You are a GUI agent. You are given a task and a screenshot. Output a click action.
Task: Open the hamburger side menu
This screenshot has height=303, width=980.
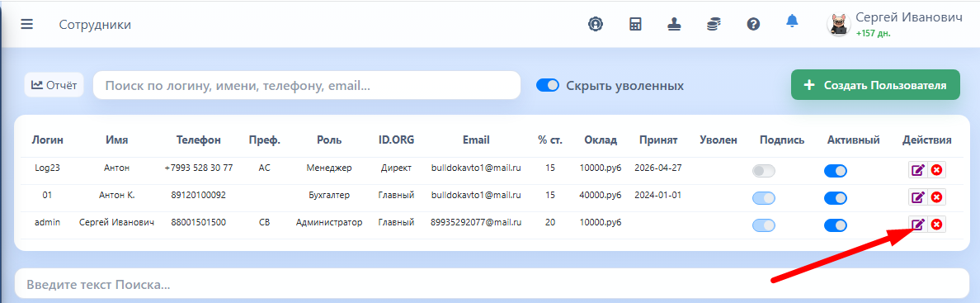[x=26, y=25]
